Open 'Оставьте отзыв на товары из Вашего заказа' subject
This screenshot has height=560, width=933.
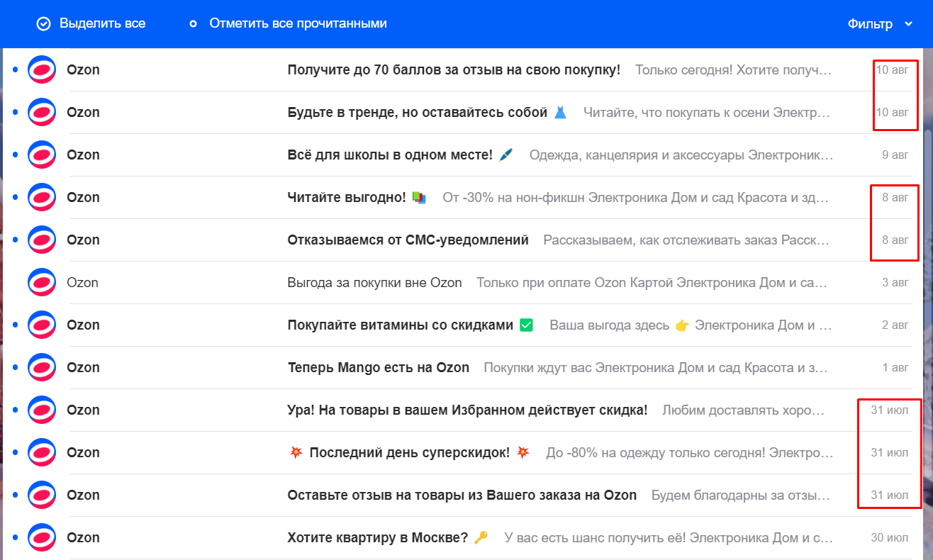point(462,495)
